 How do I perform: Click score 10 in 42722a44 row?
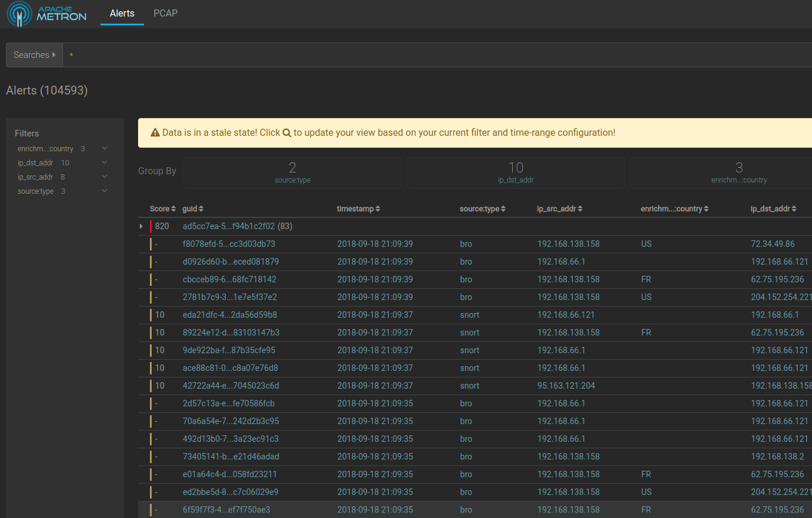click(x=160, y=386)
